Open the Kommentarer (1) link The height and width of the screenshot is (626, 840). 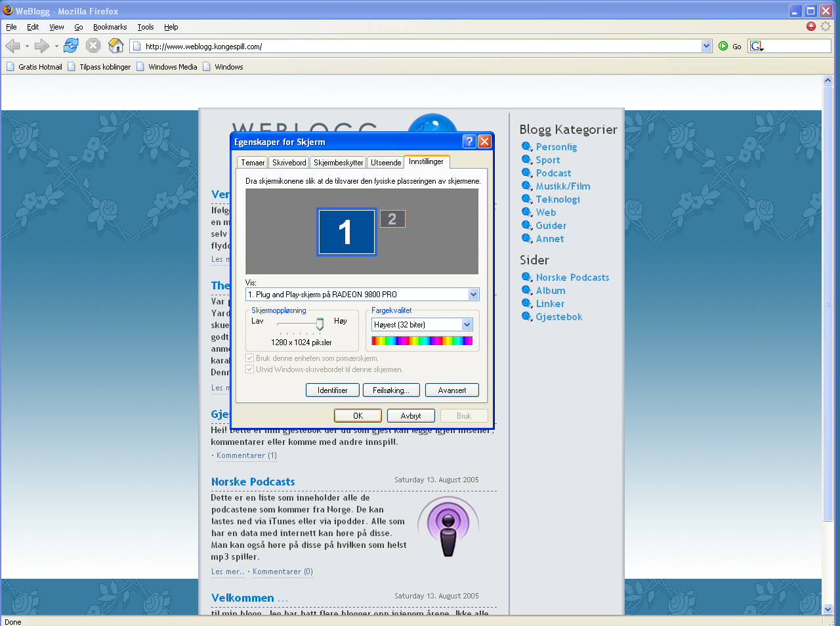coord(247,455)
